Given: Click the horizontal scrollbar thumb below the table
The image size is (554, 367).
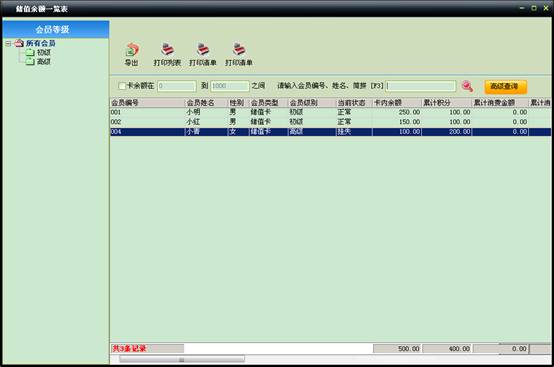Looking at the screenshot, I should click(182, 359).
